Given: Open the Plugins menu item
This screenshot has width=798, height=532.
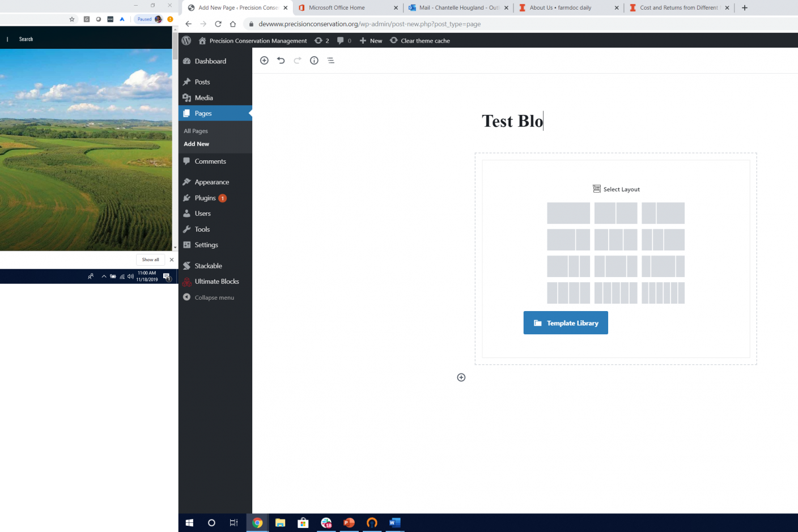Looking at the screenshot, I should pyautogui.click(x=205, y=198).
